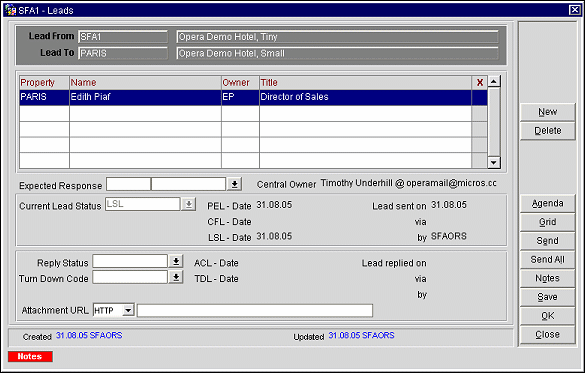Viewport: 585px width, 373px height.
Task: Click the SFA1 Leads title bar icon
Action: point(10,10)
